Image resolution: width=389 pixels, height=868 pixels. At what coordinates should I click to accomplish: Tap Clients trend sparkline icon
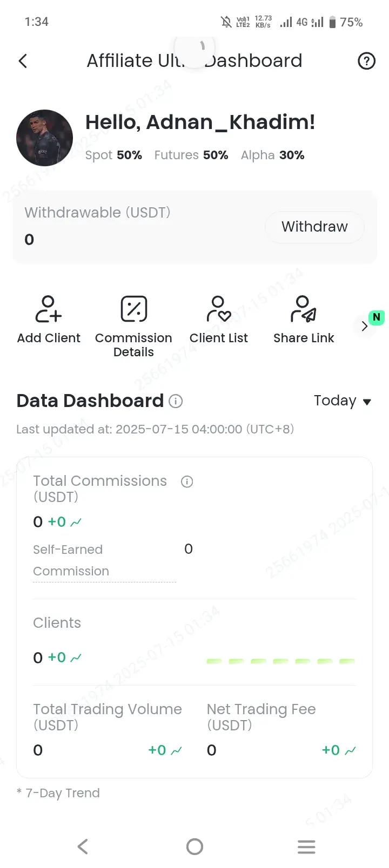coord(76,657)
